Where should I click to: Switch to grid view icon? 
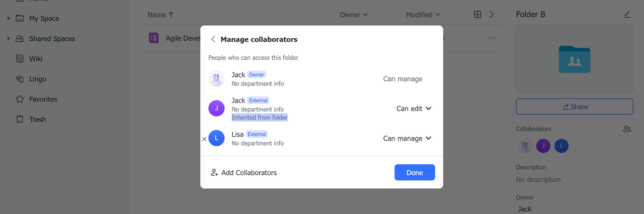[x=477, y=15]
